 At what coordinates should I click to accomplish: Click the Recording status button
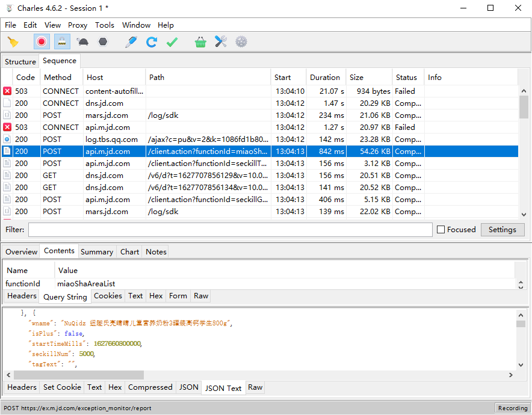(513, 408)
